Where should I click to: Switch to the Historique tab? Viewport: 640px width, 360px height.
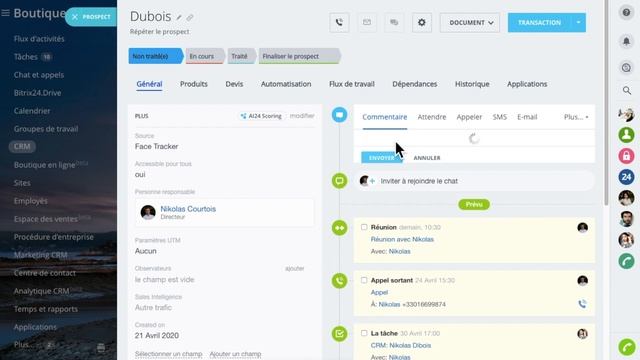coord(472,84)
